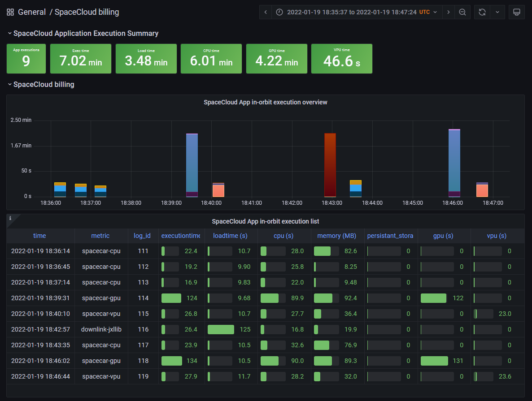Select executiontime value 16.9 in row 113
The image size is (532, 401).
pyautogui.click(x=191, y=282)
